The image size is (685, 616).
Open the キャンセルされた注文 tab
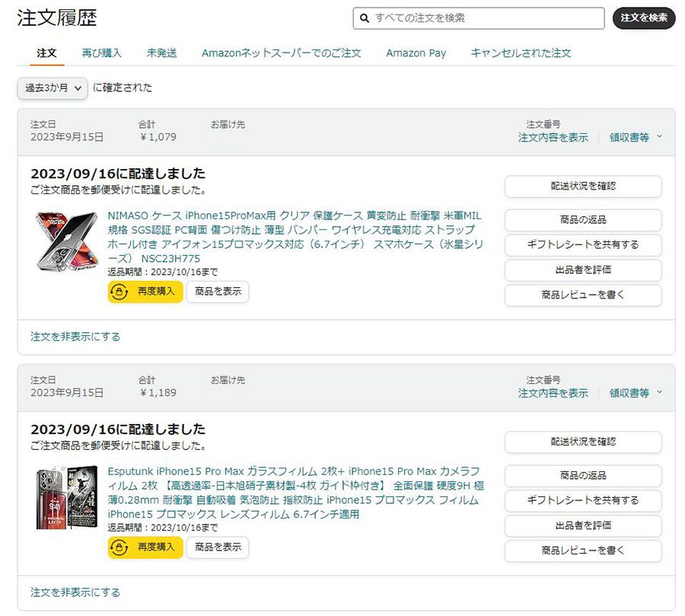[x=521, y=53]
